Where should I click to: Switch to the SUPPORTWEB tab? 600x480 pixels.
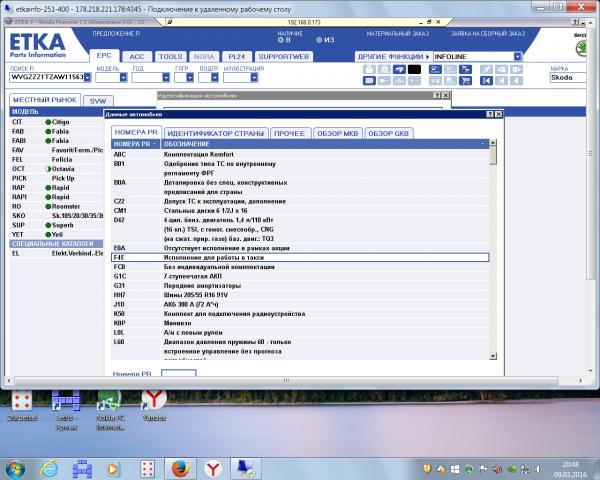(x=284, y=57)
